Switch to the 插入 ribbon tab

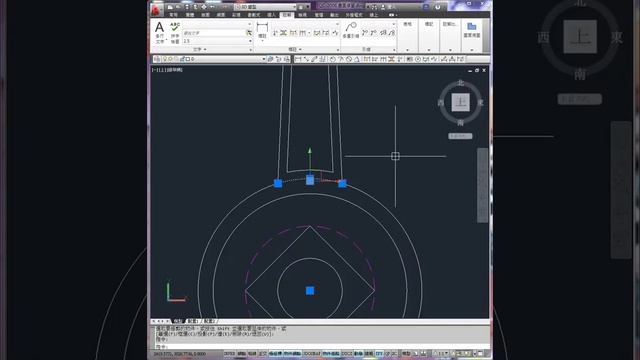[271, 15]
